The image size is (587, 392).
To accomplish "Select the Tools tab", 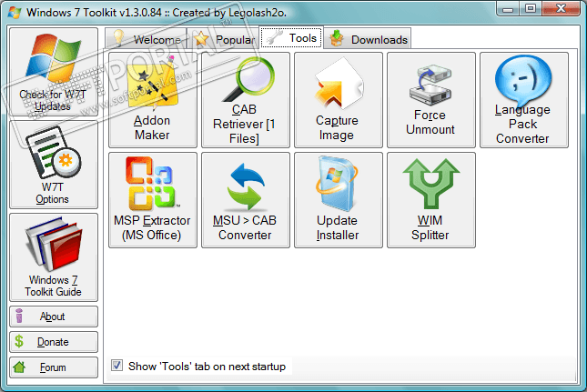I will 291,37.
